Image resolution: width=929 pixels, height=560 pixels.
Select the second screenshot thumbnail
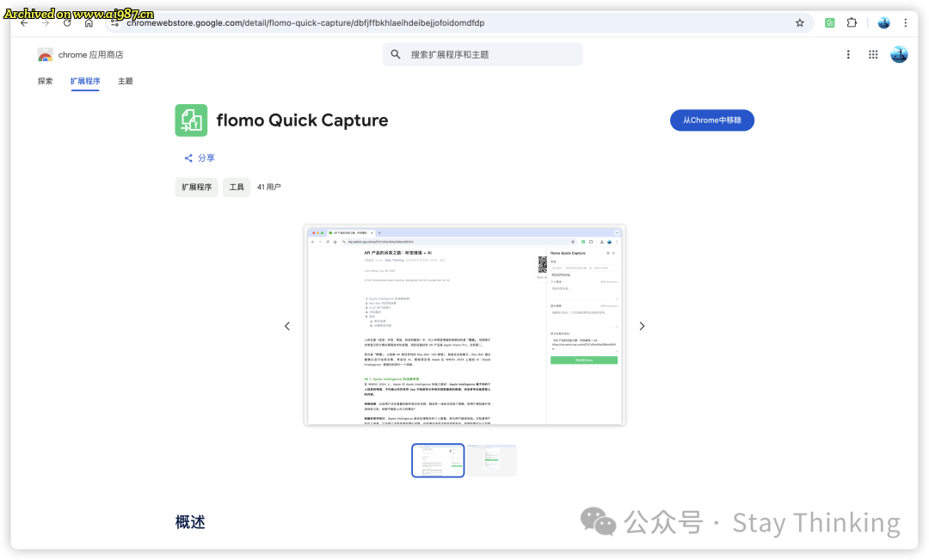tap(492, 460)
